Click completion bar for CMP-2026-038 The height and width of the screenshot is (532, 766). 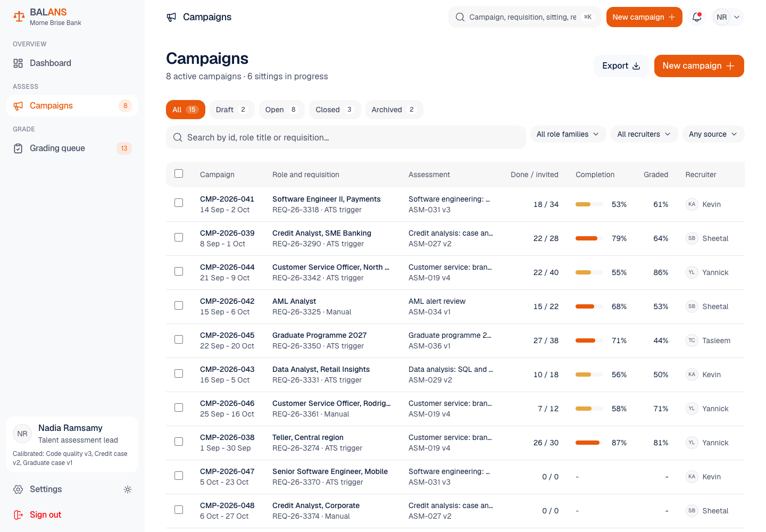pos(589,443)
